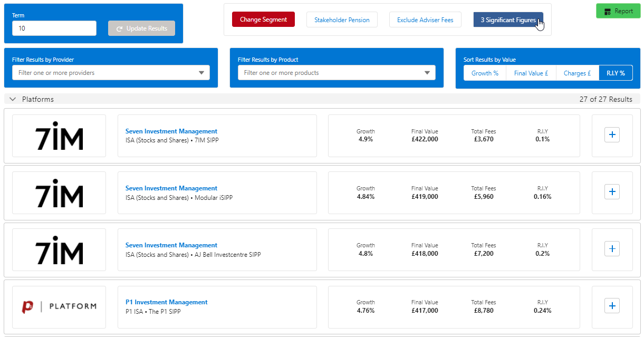Open the provider filter dropdown arrow

click(x=201, y=73)
